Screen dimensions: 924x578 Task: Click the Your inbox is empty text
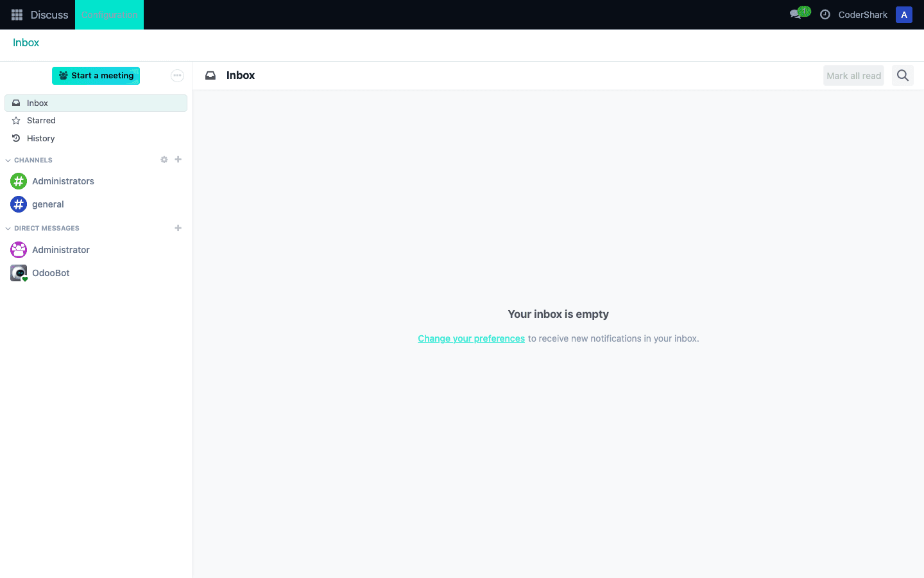pos(558,314)
